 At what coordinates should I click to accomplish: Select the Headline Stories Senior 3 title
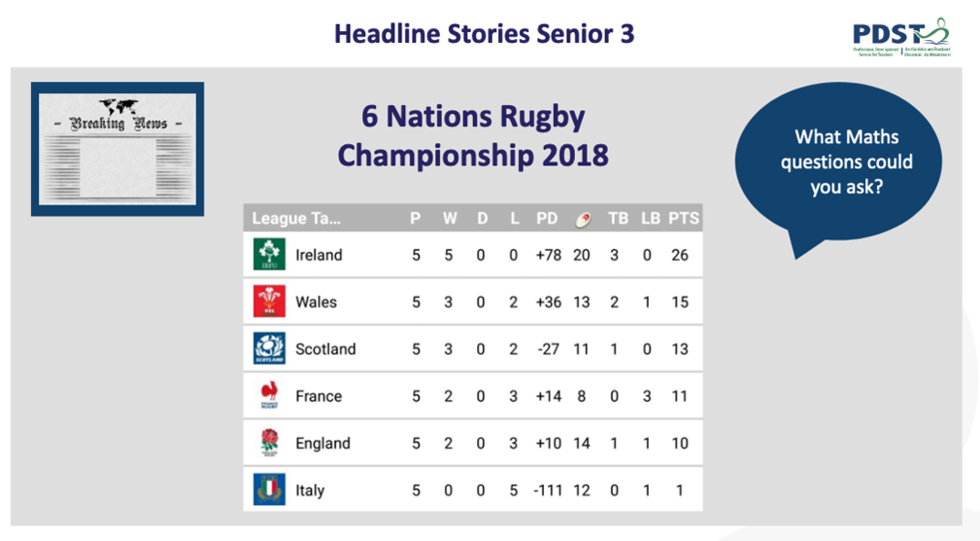(485, 34)
